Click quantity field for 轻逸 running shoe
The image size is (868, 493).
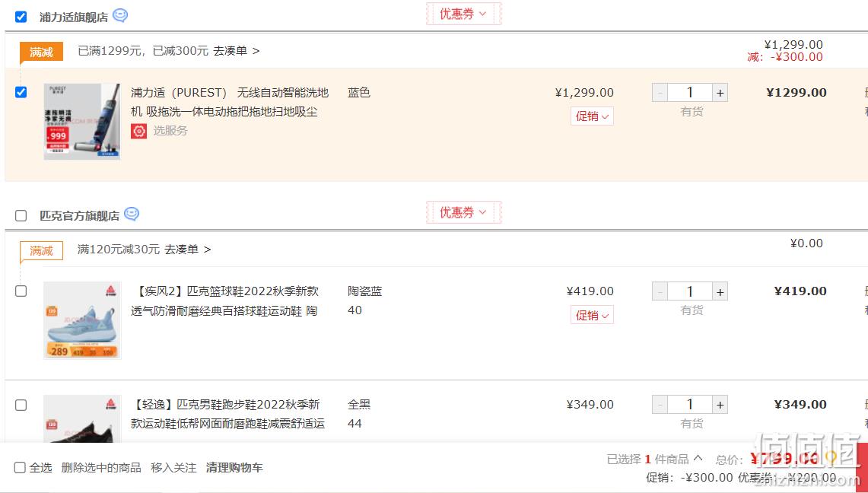coord(690,405)
